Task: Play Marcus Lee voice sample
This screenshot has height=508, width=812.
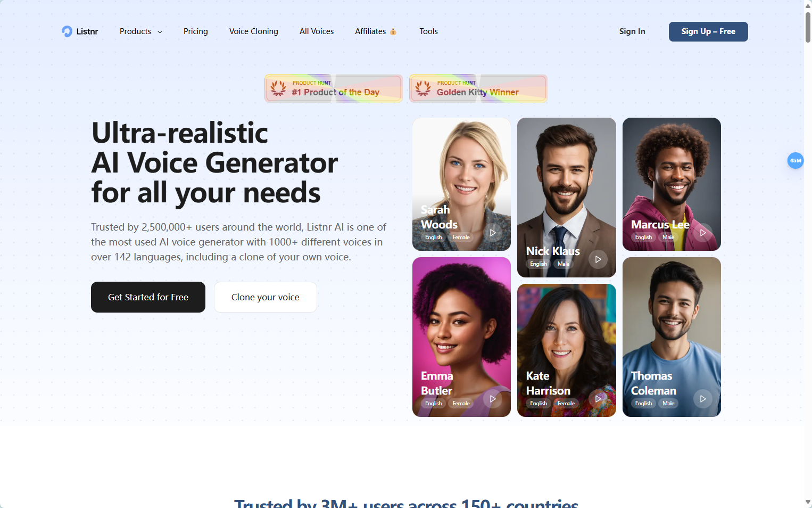Action: click(x=703, y=233)
